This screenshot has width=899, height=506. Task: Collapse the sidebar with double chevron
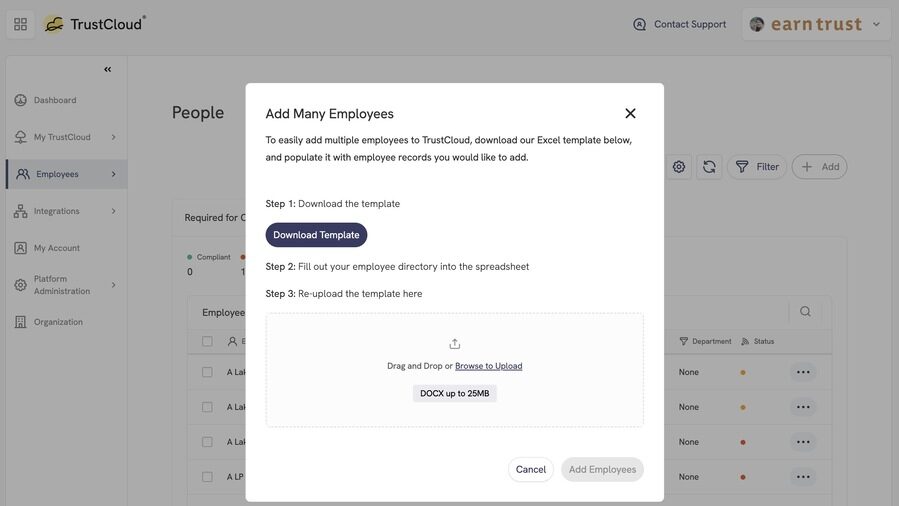[107, 69]
